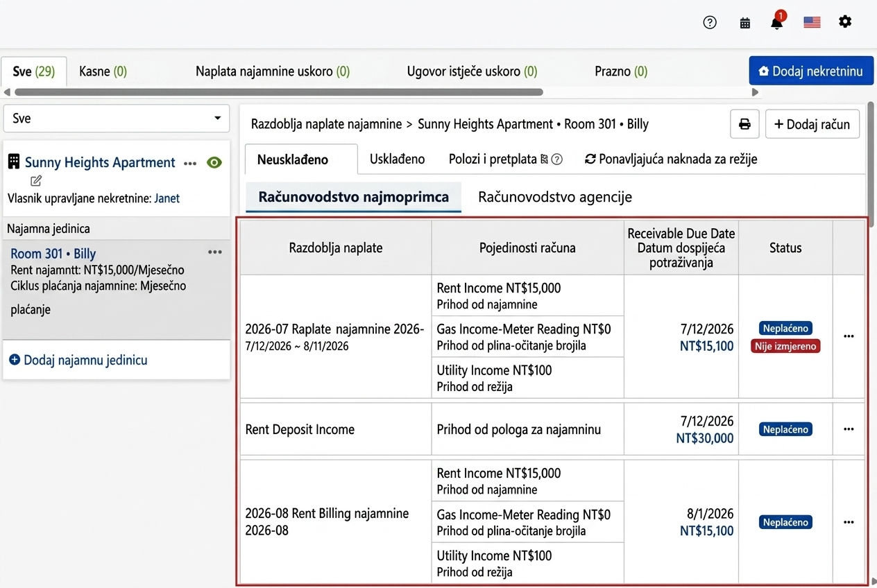Click Neplaćeno badge in 2026-07 row

click(x=785, y=329)
